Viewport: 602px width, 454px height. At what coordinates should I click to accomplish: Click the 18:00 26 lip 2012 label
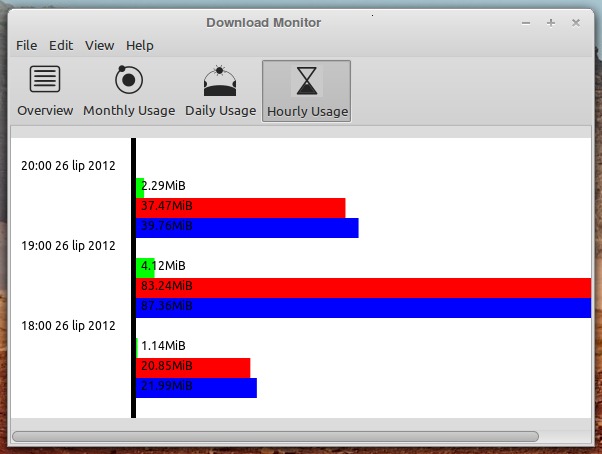coord(68,326)
